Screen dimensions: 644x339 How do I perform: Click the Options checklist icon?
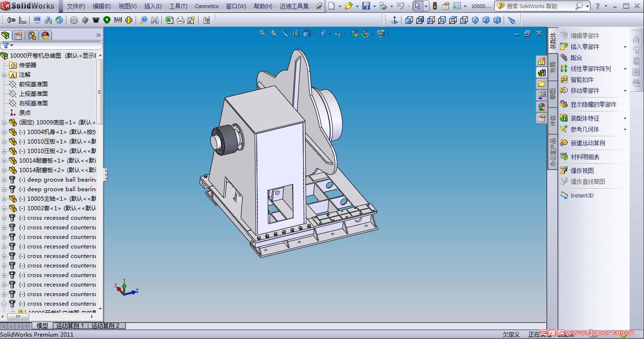coord(457,6)
